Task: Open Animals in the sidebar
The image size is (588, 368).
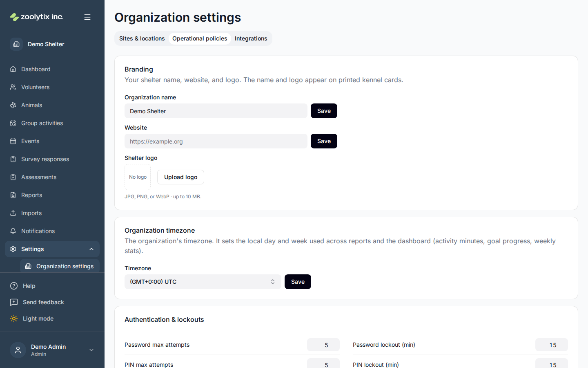Action: (52, 105)
